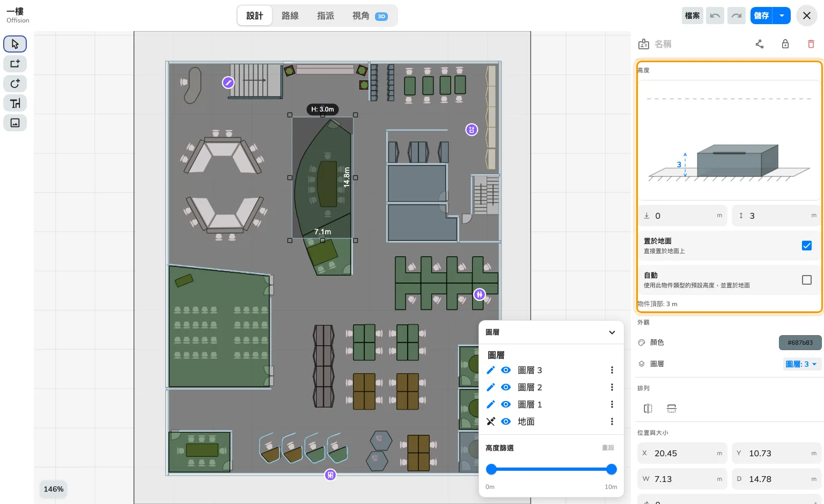
Task: Choose the insert image tool
Action: click(x=15, y=123)
